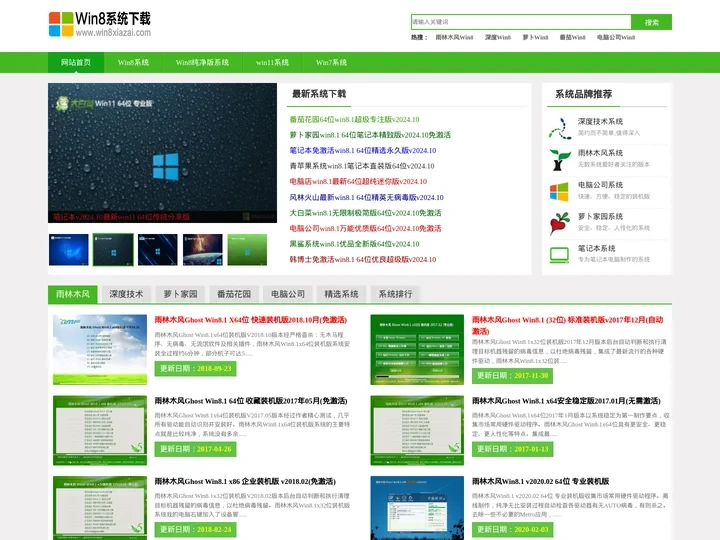The width and height of the screenshot is (720, 540).
Task: Open title 雨林木风Ghost Win8.1 64位 收藏装机版
Action: 251,401
